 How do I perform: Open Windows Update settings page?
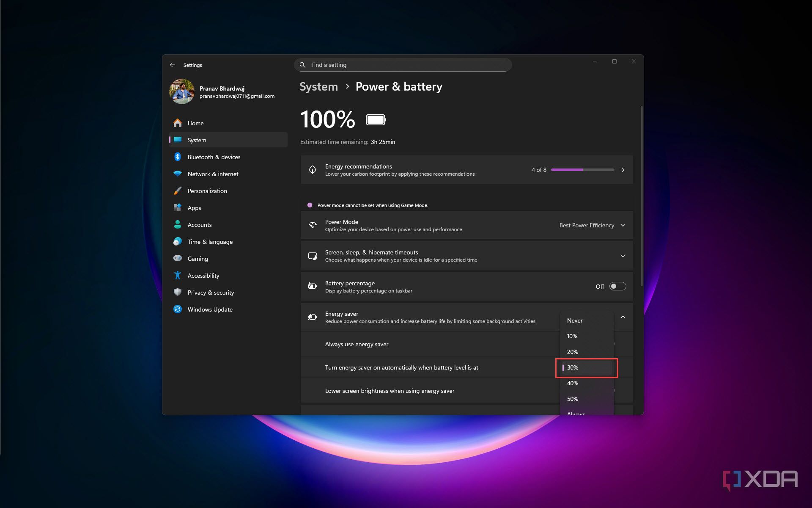[228, 309]
